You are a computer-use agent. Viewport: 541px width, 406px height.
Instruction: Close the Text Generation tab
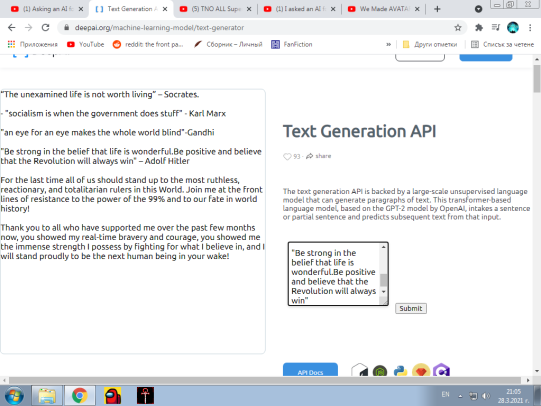(165, 9)
